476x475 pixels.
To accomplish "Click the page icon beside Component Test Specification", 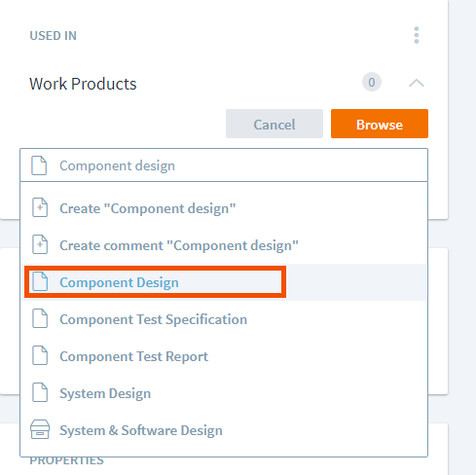I will tap(40, 318).
